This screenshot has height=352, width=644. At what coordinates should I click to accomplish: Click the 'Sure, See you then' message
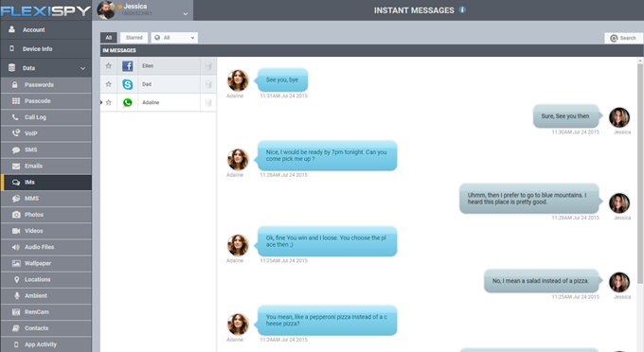(567, 116)
